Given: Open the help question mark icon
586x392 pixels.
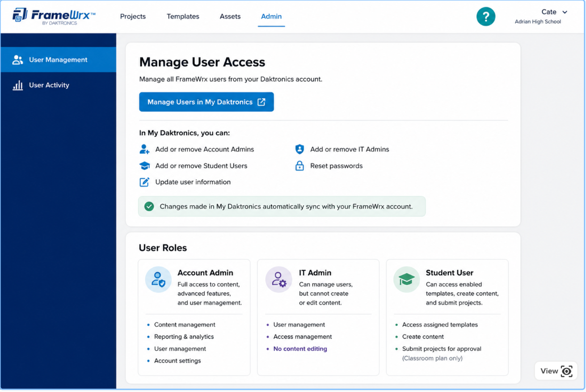Looking at the screenshot, I should [486, 17].
